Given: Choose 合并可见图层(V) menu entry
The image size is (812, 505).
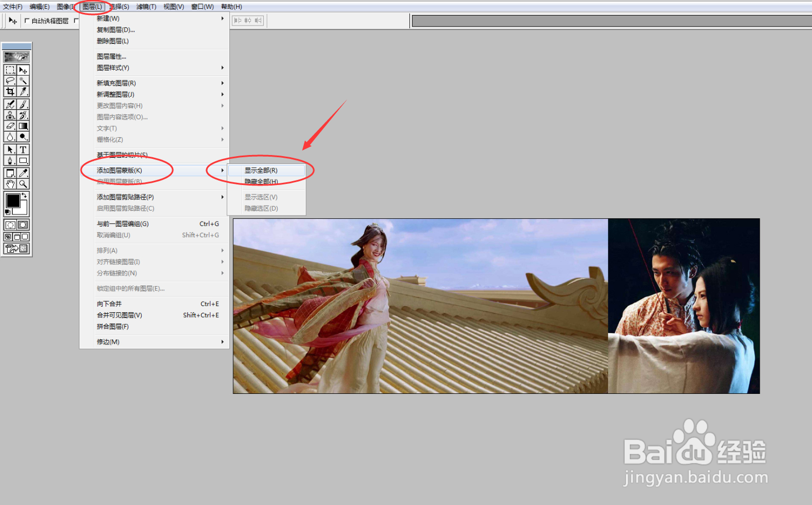Looking at the screenshot, I should click(x=154, y=315).
